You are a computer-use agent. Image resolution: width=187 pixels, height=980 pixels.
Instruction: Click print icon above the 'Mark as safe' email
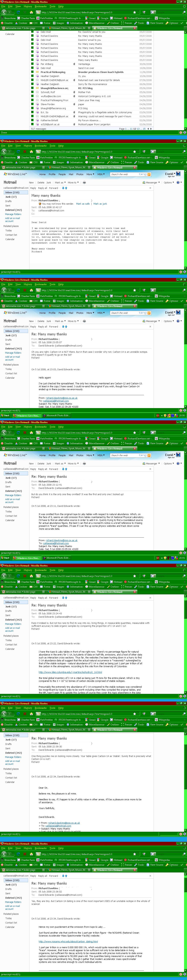(84, 183)
